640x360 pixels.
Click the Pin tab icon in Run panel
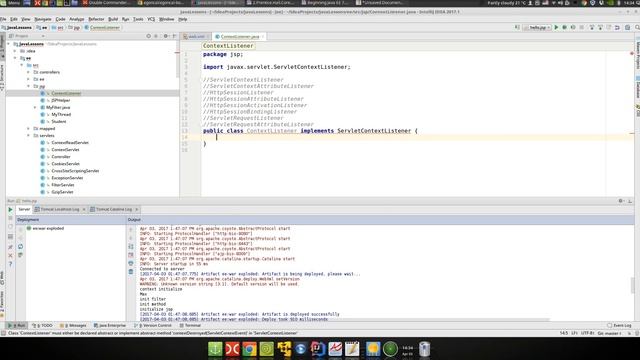(x=10, y=247)
